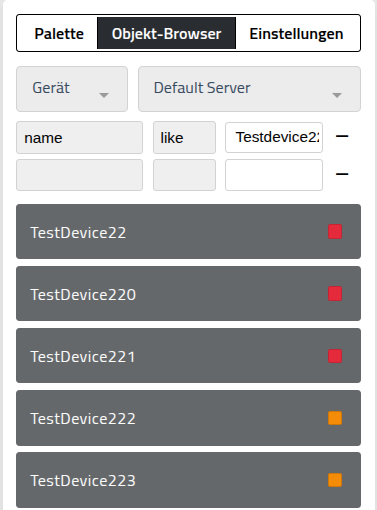377x510 pixels.
Task: Click the empty second filter value field
Action: coord(274,175)
